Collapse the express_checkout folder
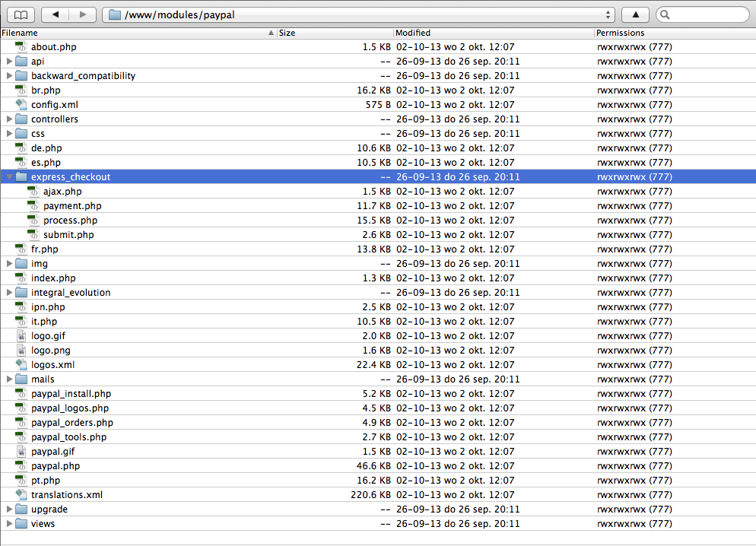The height and width of the screenshot is (546, 756). pos(9,177)
